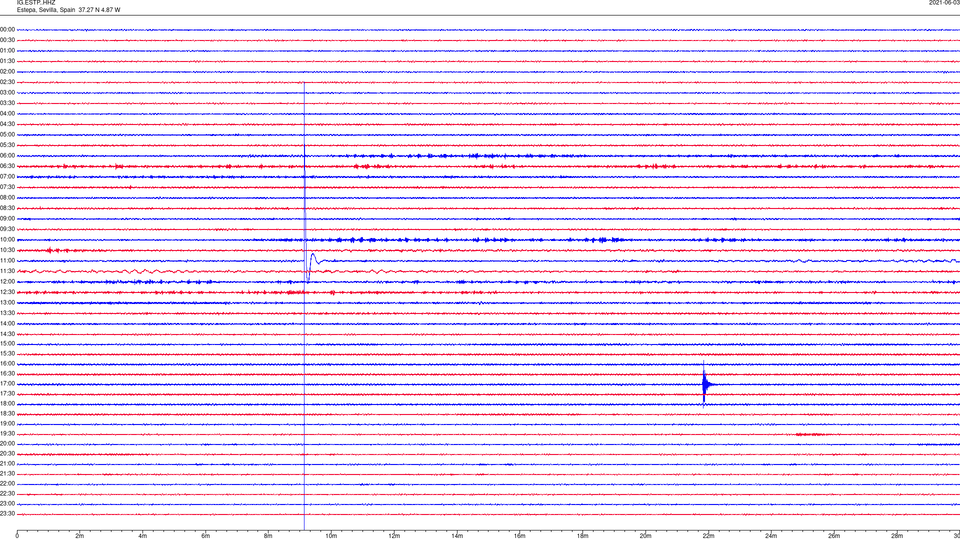The image size is (960, 540).
Task: Click the 15:00 time label
Action: [x=7, y=343]
